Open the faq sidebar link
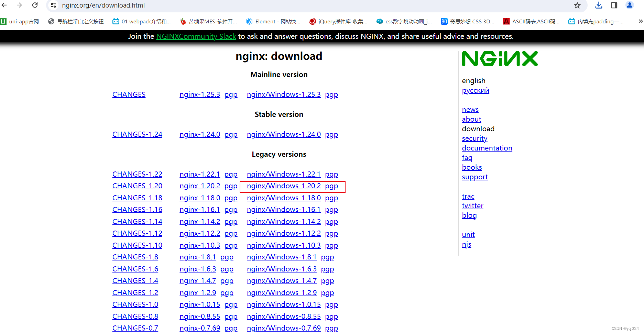The image size is (644, 334). click(467, 158)
